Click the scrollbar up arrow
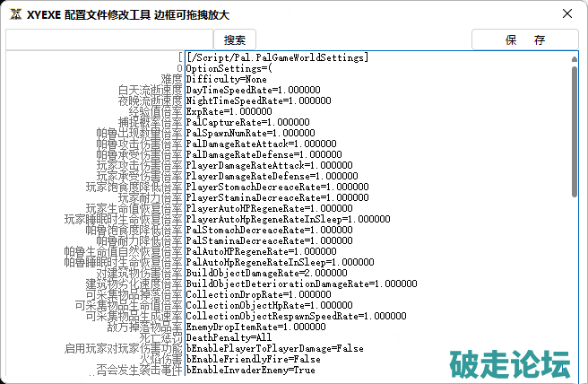588x384 pixels. 573,56
